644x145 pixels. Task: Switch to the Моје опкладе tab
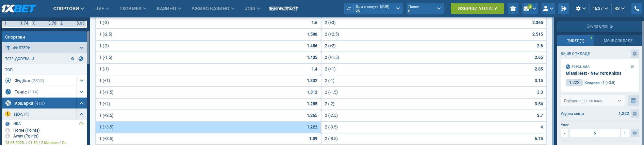point(618,41)
